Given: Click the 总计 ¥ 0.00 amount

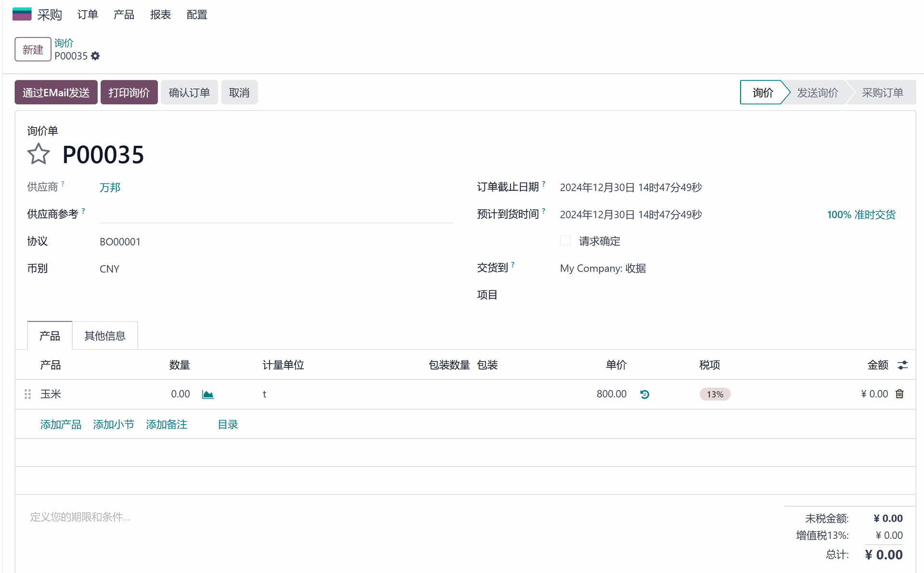Looking at the screenshot, I should click(x=884, y=555).
